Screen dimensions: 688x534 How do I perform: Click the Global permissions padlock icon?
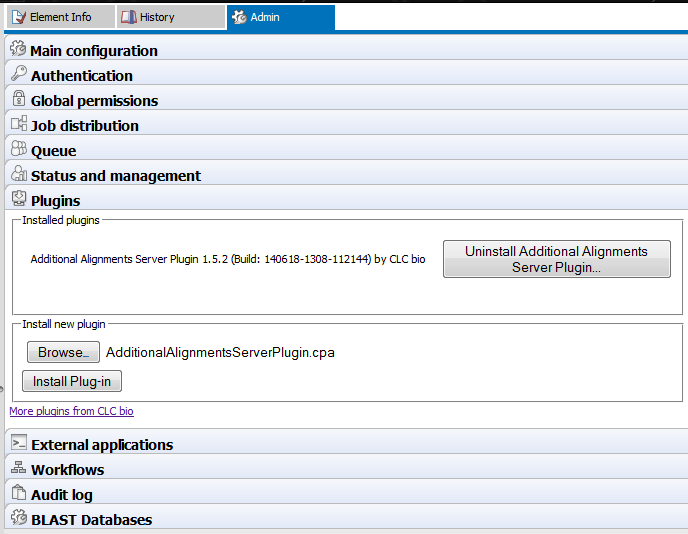[x=18, y=98]
